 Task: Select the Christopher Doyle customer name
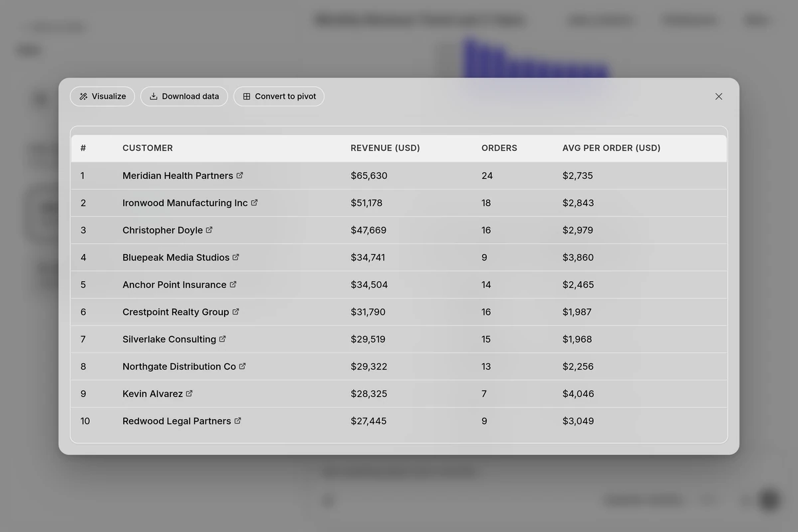162,230
